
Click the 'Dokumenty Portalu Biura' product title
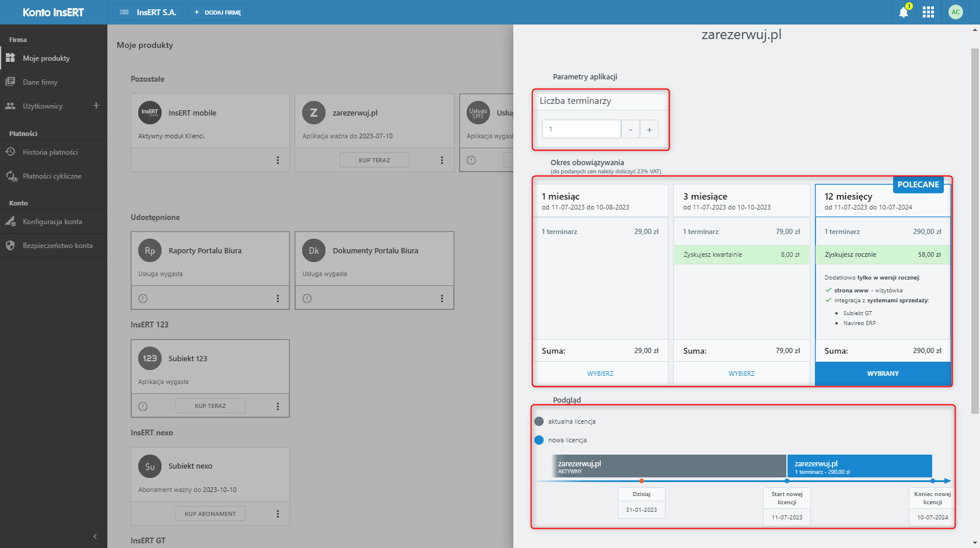click(x=376, y=251)
